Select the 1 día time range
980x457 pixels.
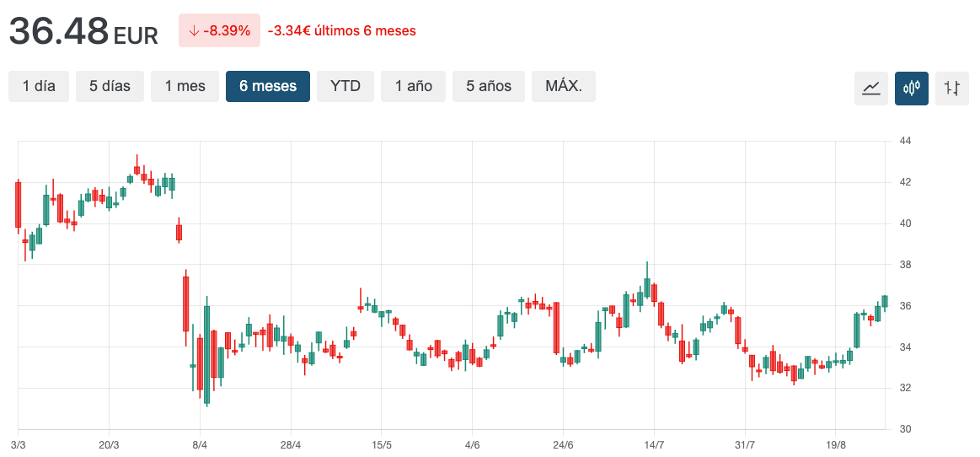[39, 86]
